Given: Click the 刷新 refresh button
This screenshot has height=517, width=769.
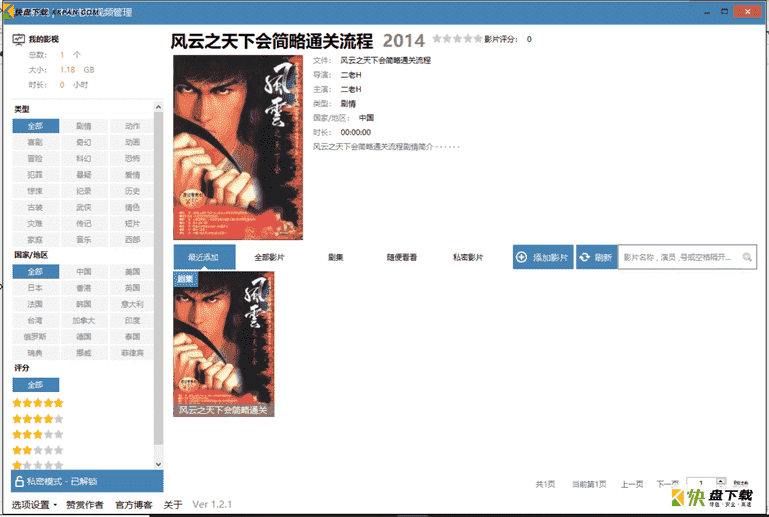Looking at the screenshot, I should pos(596,257).
